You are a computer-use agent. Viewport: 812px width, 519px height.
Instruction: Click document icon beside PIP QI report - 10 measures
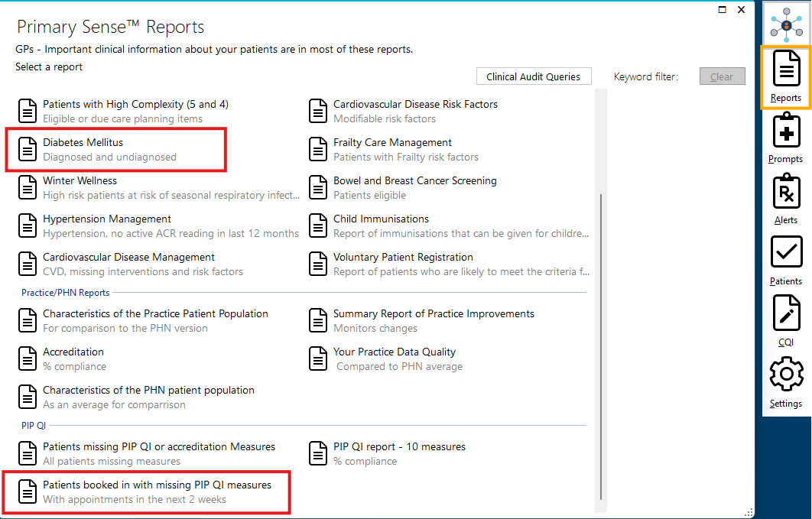318,454
